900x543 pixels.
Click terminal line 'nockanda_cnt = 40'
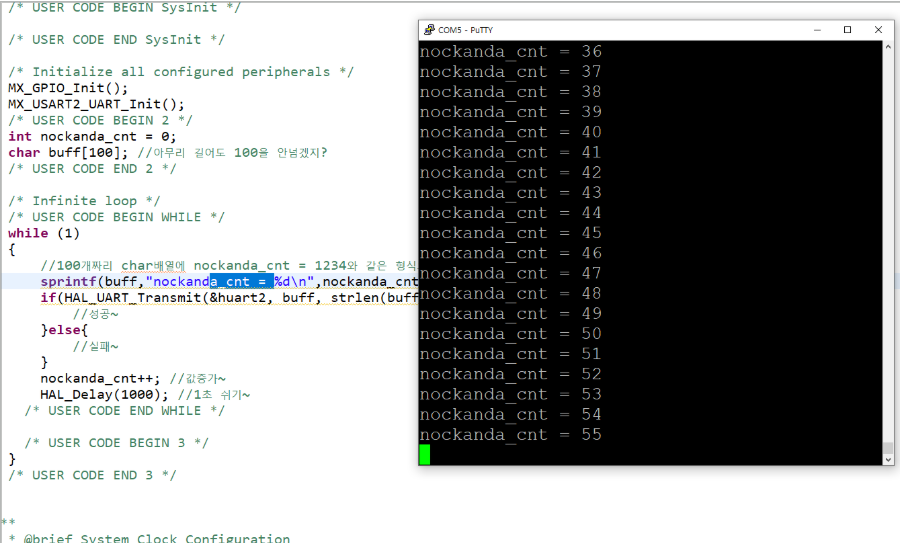(511, 132)
